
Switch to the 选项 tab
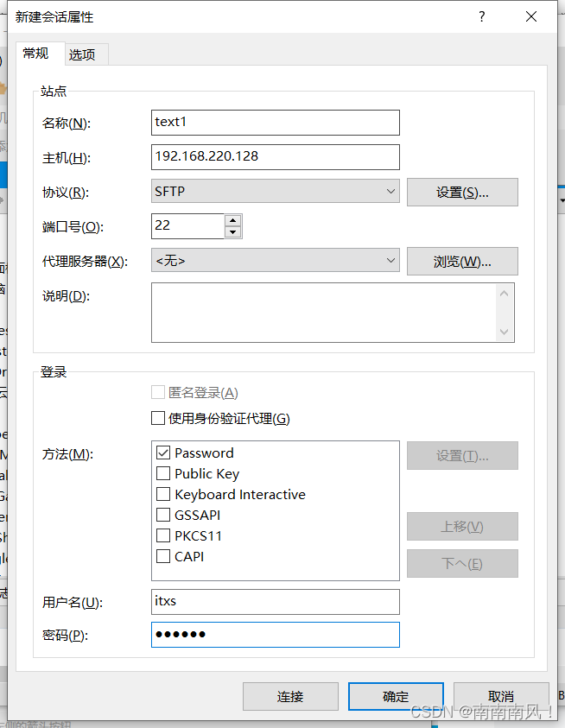[85, 54]
